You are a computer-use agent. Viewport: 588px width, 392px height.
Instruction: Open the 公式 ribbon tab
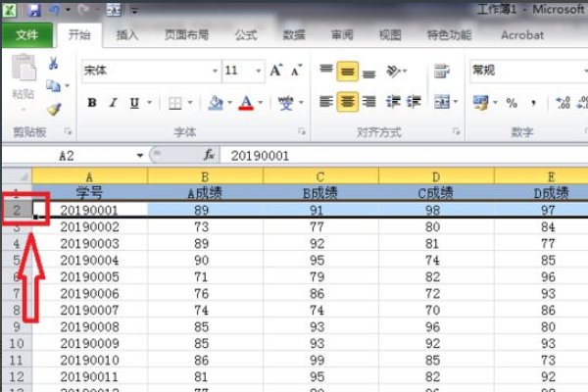point(246,35)
